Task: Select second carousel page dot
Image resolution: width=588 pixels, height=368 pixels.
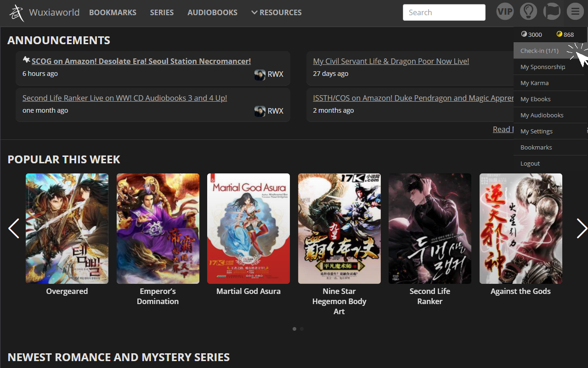Action: pyautogui.click(x=302, y=329)
